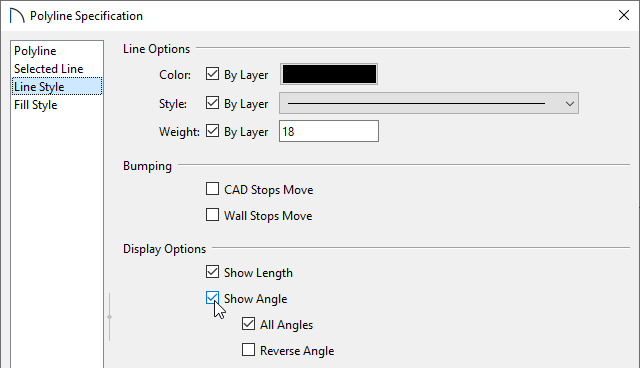640x368 pixels.
Task: Close the Polyline Specification dialog
Action: (x=623, y=16)
